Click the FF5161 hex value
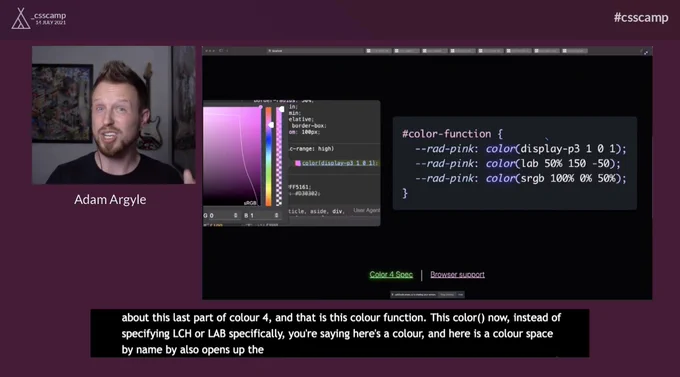 pos(300,187)
